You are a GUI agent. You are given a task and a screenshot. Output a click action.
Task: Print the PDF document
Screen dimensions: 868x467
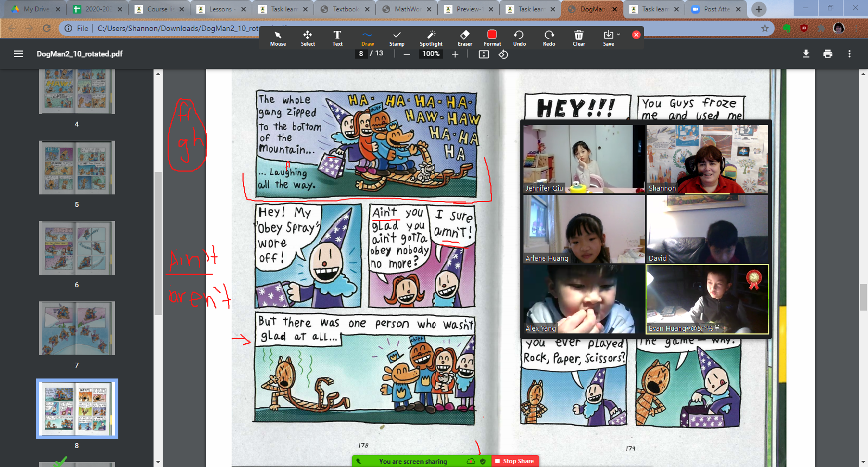point(828,54)
